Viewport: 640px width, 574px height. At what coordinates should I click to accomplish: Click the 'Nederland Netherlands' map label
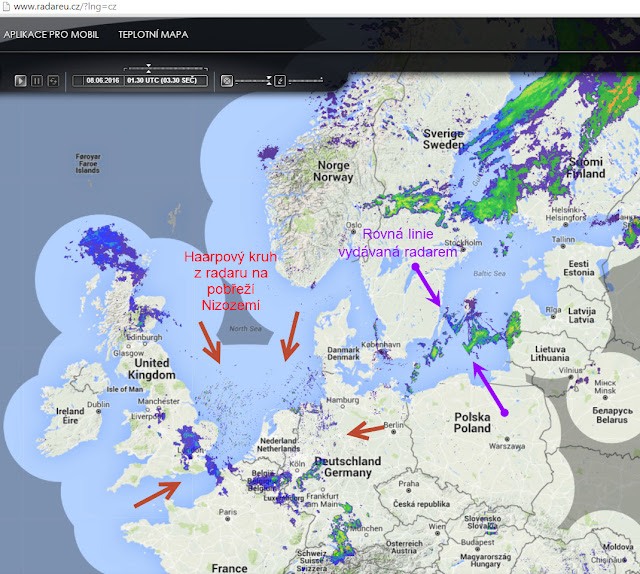pyautogui.click(x=278, y=445)
